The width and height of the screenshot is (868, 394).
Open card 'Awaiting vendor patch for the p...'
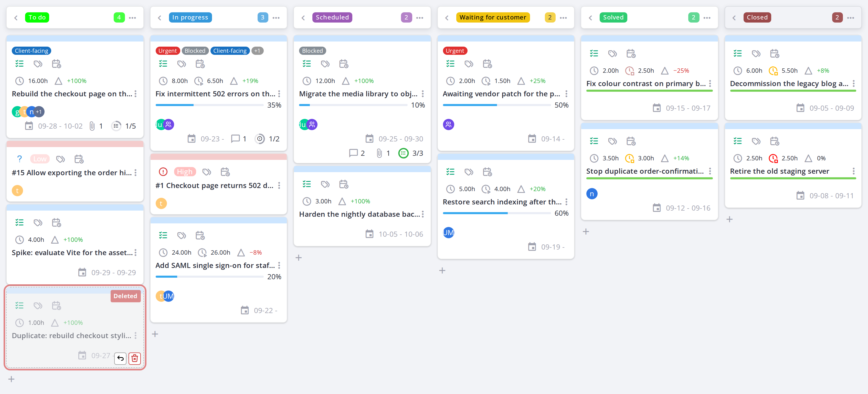point(501,94)
